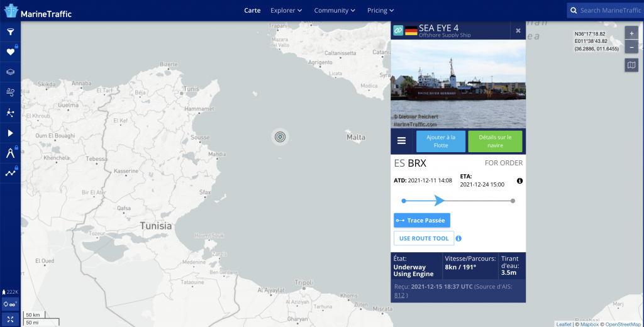Screen dimensions: 644x327
Task: Click info icon next to USE ROUTE TOOL
Action: [x=458, y=238]
